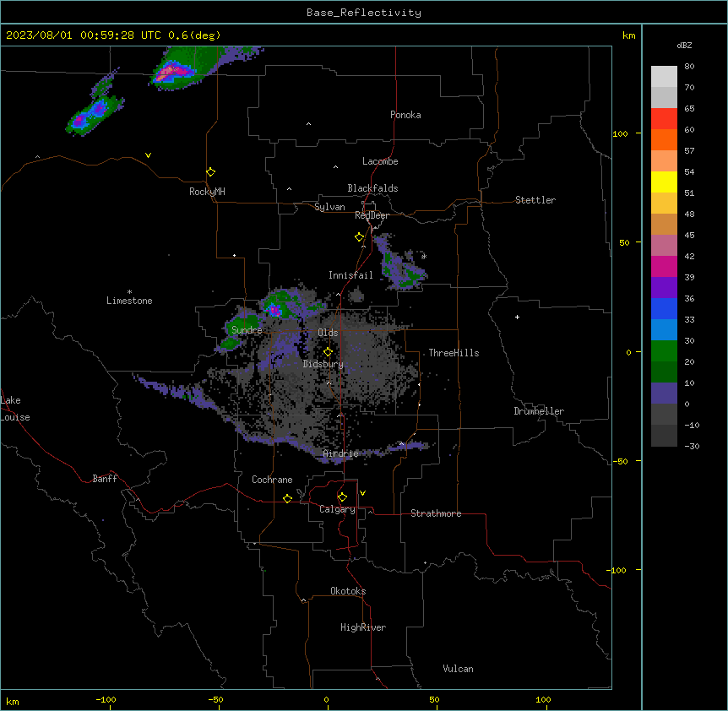Click the white plus marker west of Drumheller
Viewport: 728px width, 711px height.
click(x=517, y=317)
